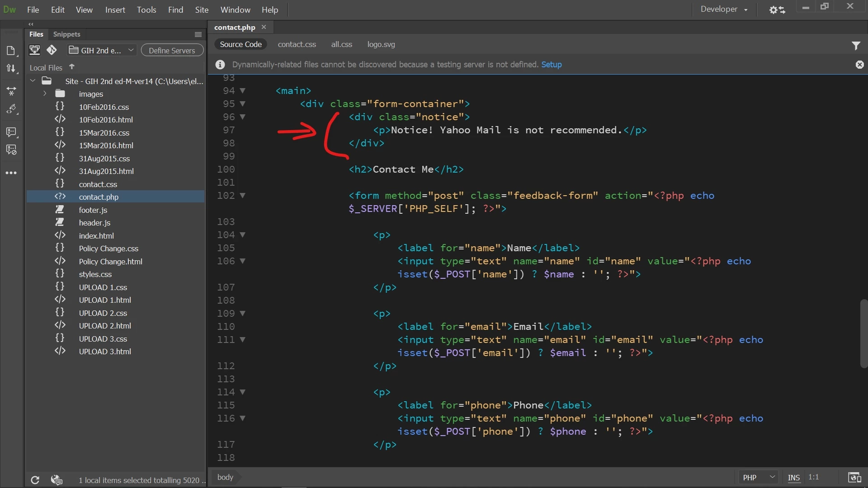Click the Git view diamond icon

pyautogui.click(x=52, y=50)
